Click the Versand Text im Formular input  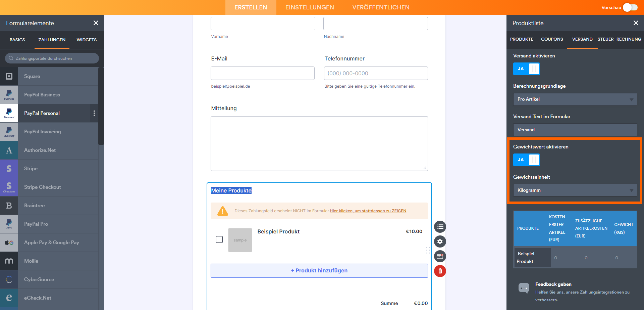click(x=575, y=130)
